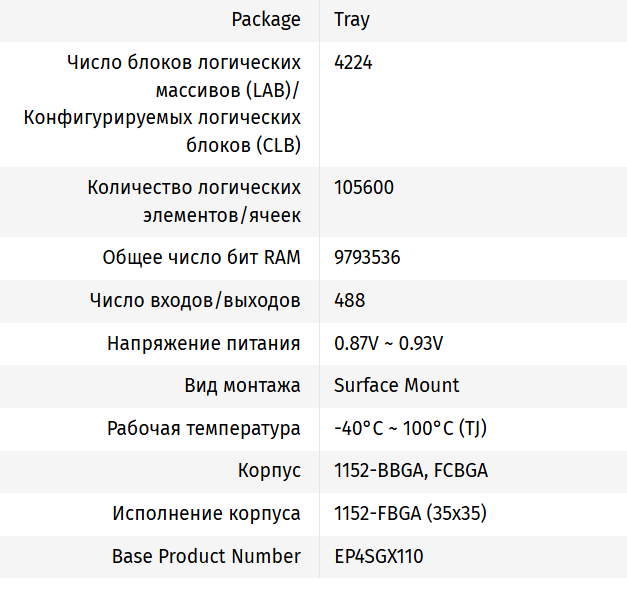Select the 9793536 RAM bits value
The image size is (627, 589).
click(x=367, y=257)
